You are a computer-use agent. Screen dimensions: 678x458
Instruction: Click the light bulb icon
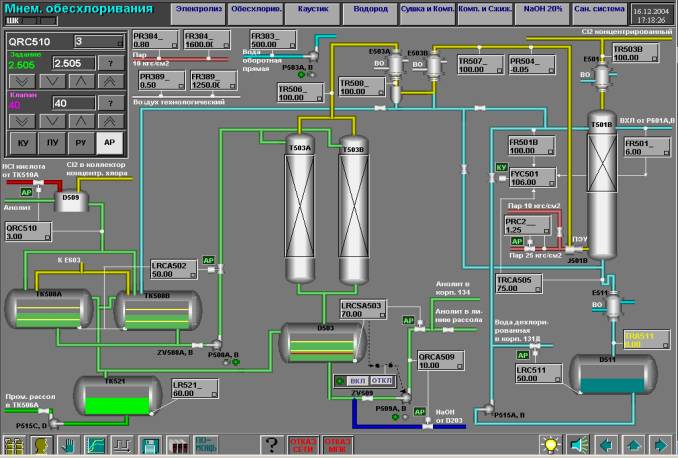tap(550, 444)
